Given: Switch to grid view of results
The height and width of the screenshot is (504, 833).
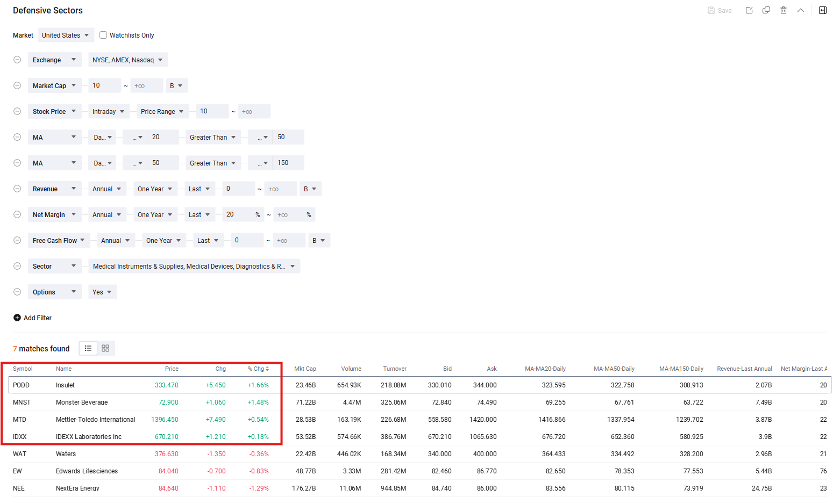Looking at the screenshot, I should click(x=105, y=348).
